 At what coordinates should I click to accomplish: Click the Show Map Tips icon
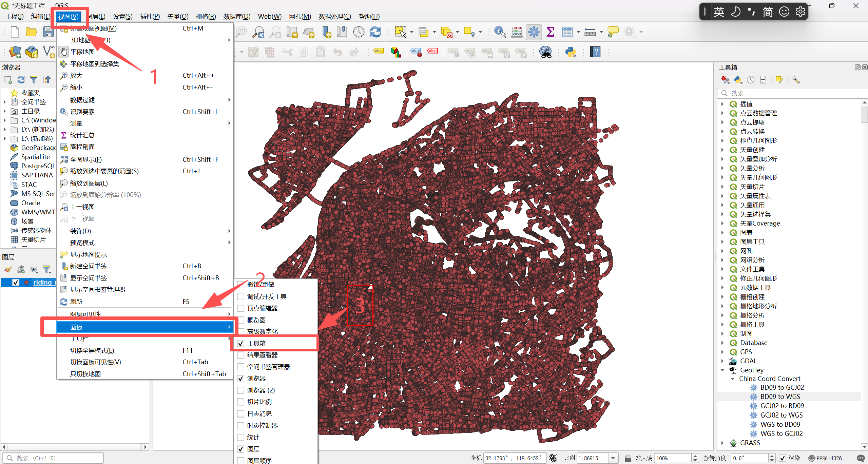click(613, 32)
